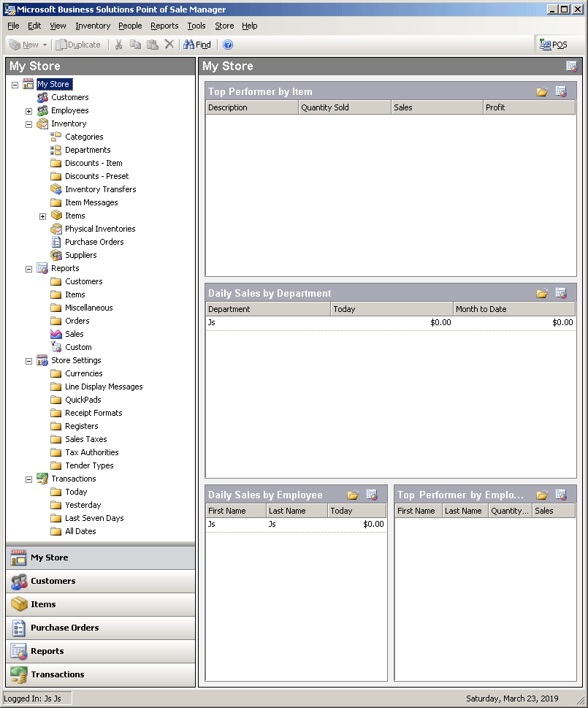Select the Js department row
Screen dimensions: 588x708
[x=391, y=322]
